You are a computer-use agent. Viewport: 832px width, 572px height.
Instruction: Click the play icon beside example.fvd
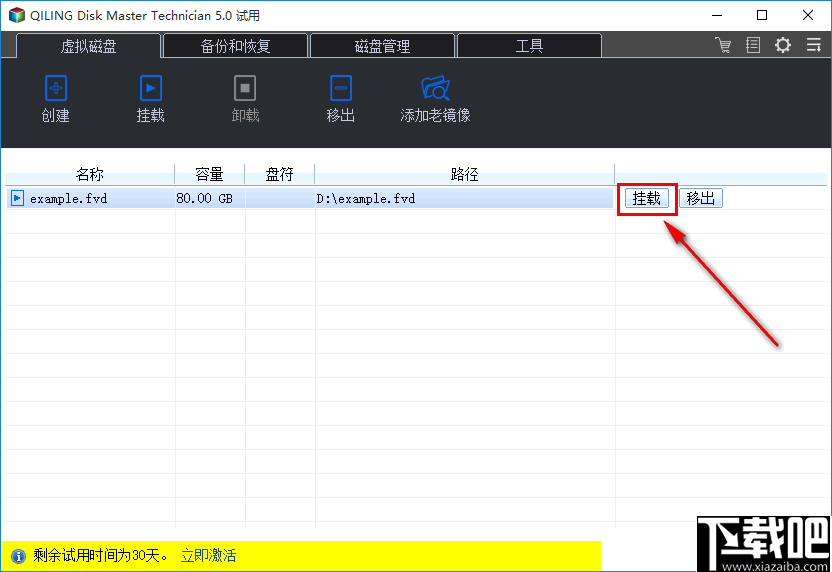17,198
